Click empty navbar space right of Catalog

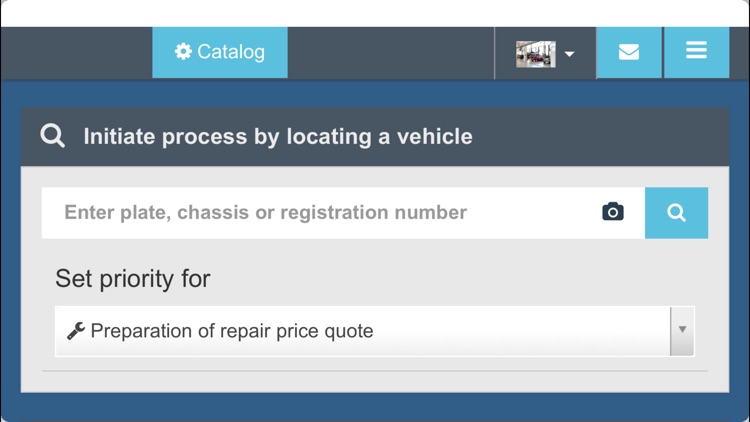(x=391, y=53)
